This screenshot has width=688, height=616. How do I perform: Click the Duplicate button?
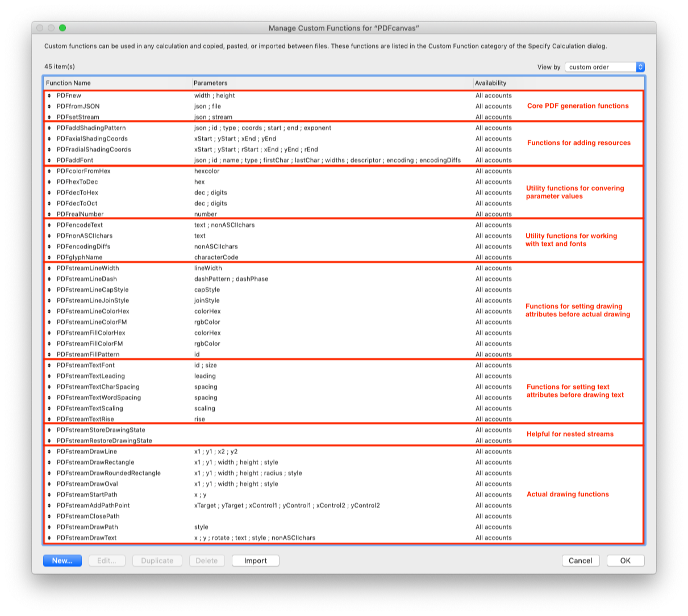(157, 560)
